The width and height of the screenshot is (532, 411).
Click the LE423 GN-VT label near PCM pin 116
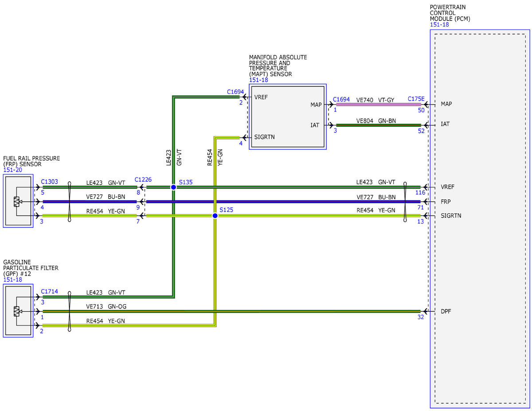(376, 182)
